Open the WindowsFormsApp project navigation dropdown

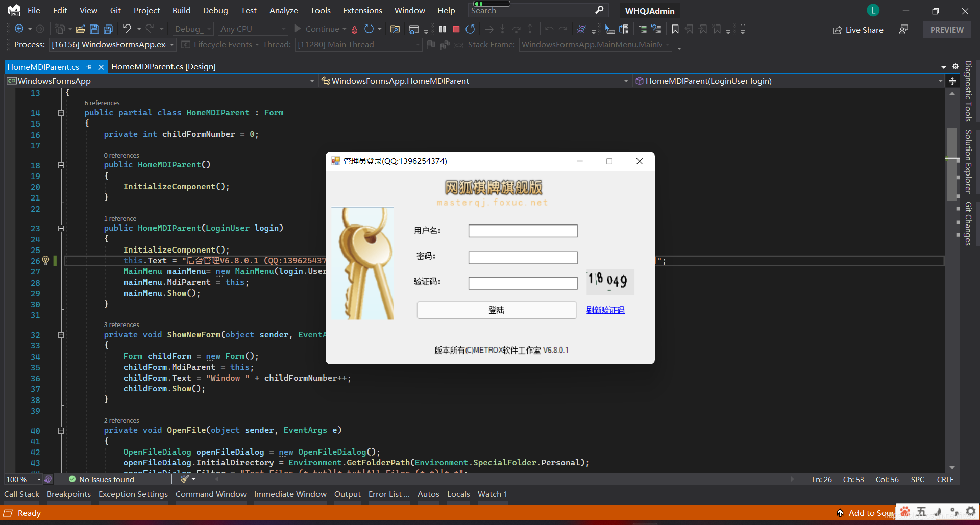[161, 81]
